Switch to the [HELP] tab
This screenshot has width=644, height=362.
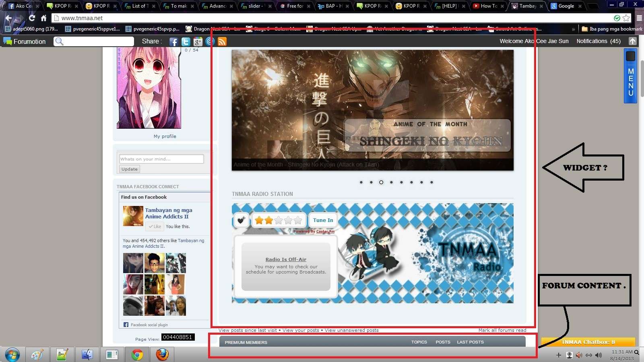tap(450, 6)
